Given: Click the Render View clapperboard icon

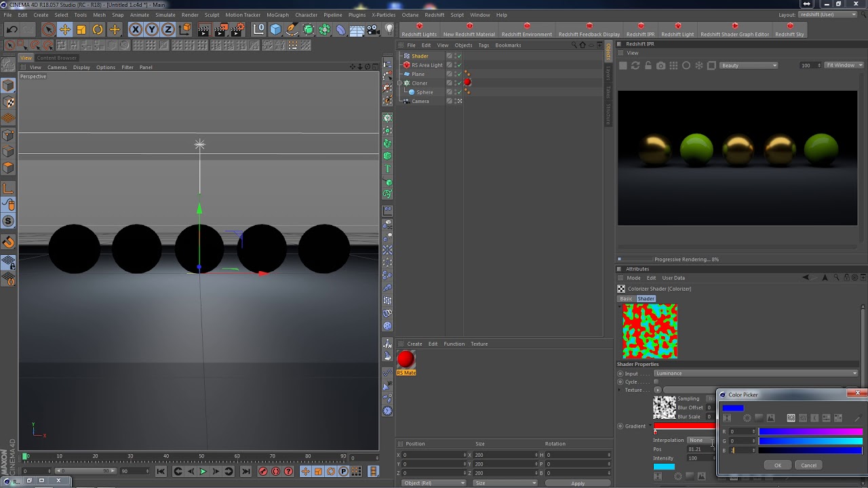Looking at the screenshot, I should (204, 29).
